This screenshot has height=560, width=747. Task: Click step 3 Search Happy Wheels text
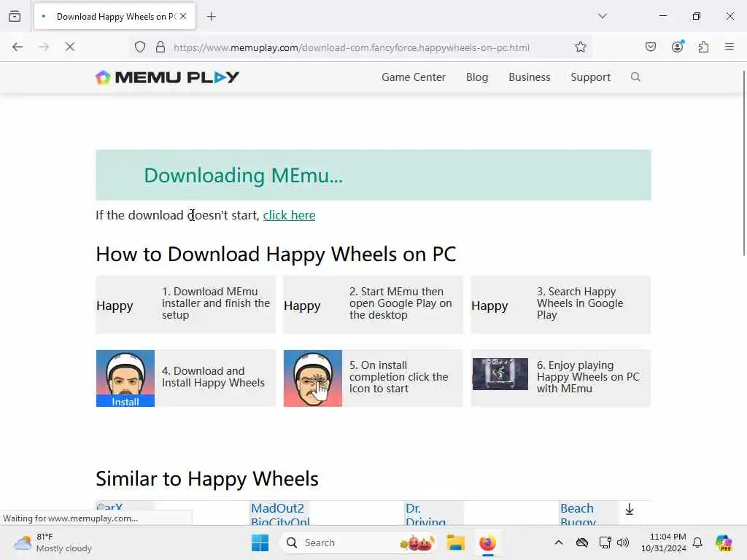[x=580, y=303]
